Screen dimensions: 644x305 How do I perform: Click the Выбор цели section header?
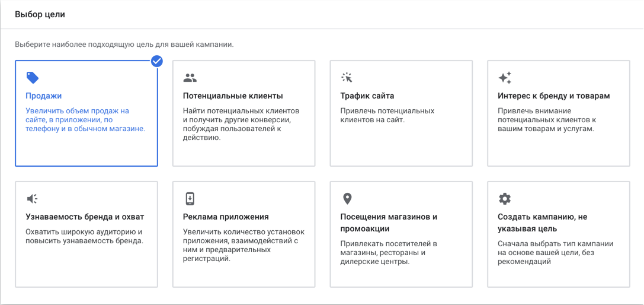(x=40, y=14)
